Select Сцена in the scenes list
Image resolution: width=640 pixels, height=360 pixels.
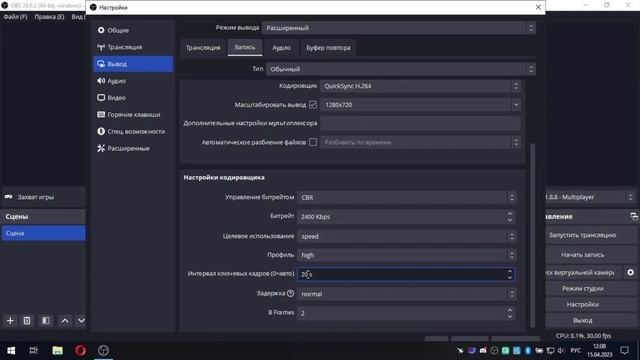[43, 233]
